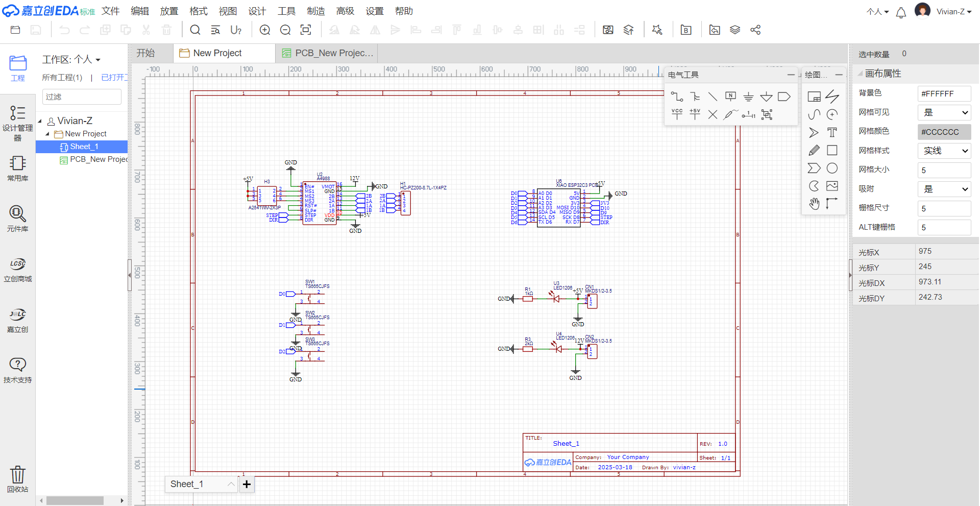Click the 已打开 projects link
Viewport: 980px width, 506px height.
[x=114, y=78]
